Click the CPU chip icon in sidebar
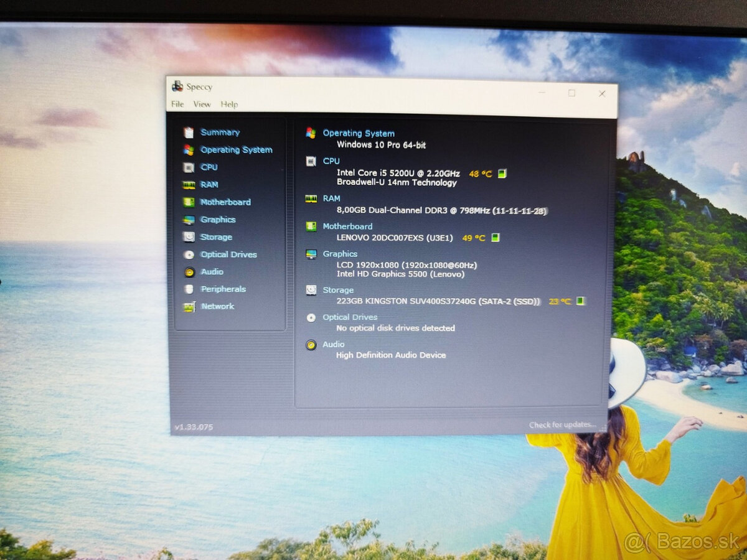Viewport: 747px width, 560px height. tap(189, 167)
